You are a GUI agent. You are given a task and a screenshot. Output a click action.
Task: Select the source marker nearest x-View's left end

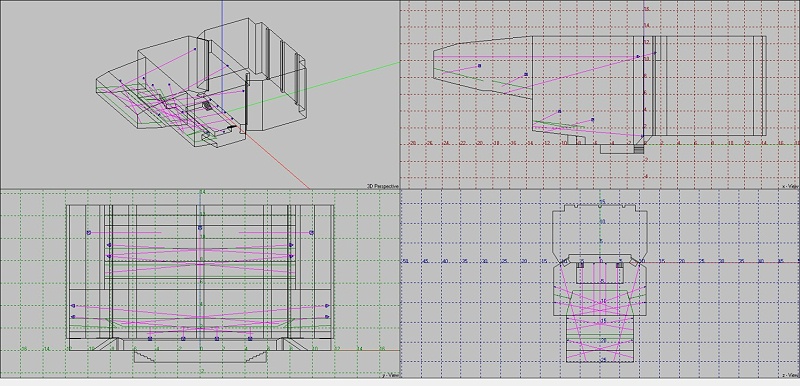click(479, 66)
